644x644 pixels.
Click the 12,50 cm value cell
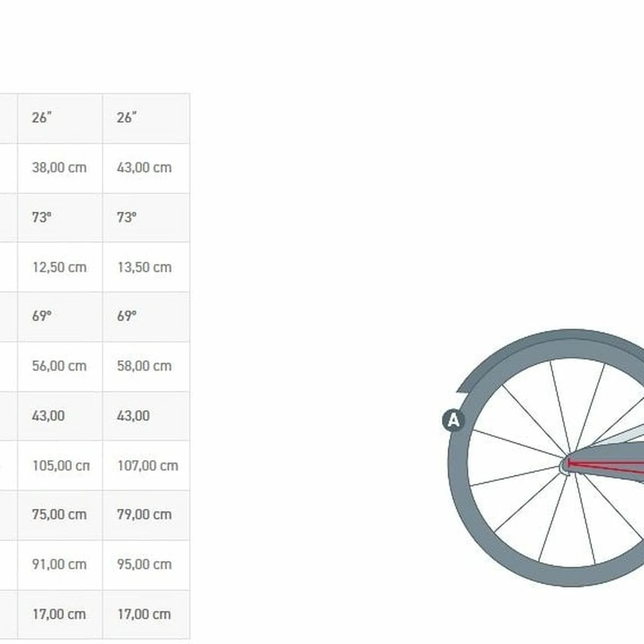(59, 267)
